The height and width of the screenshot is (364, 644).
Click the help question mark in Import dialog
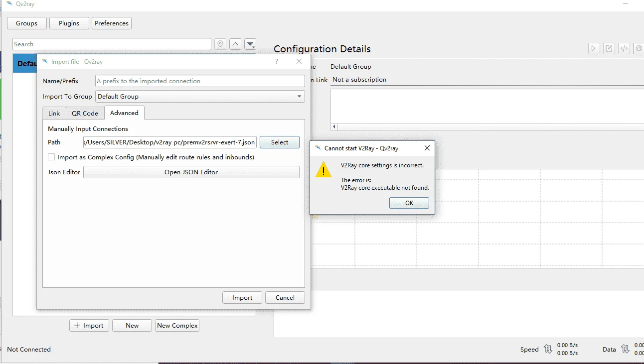(277, 61)
